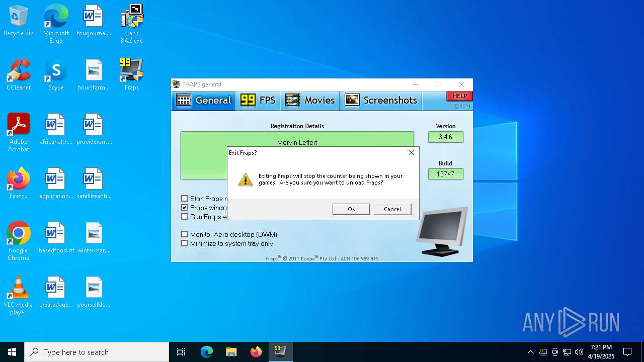Open Firefox desktop shortcut
The height and width of the screenshot is (362, 644).
point(19,184)
